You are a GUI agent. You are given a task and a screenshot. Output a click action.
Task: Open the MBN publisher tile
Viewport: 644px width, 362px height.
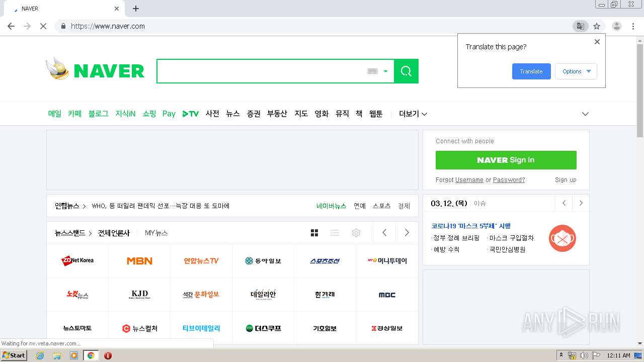[x=139, y=260]
